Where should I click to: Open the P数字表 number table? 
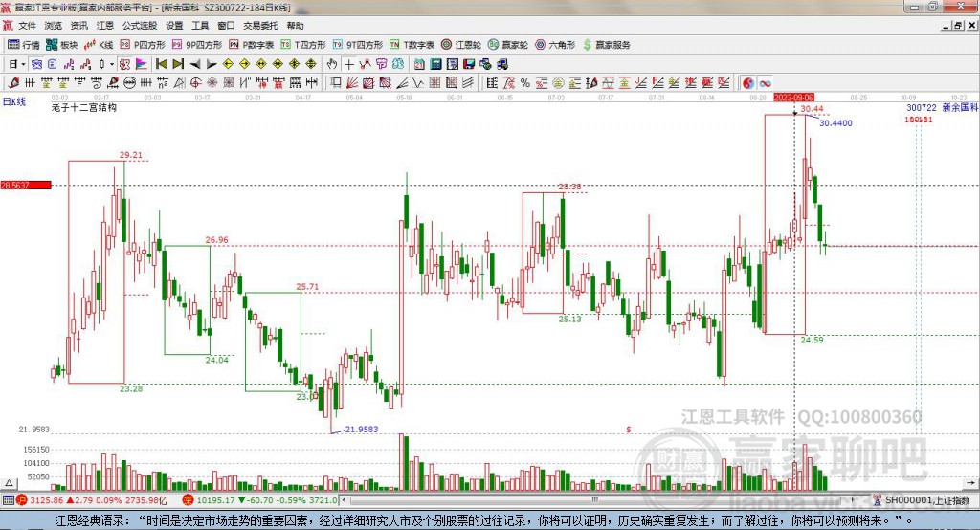[x=252, y=44]
